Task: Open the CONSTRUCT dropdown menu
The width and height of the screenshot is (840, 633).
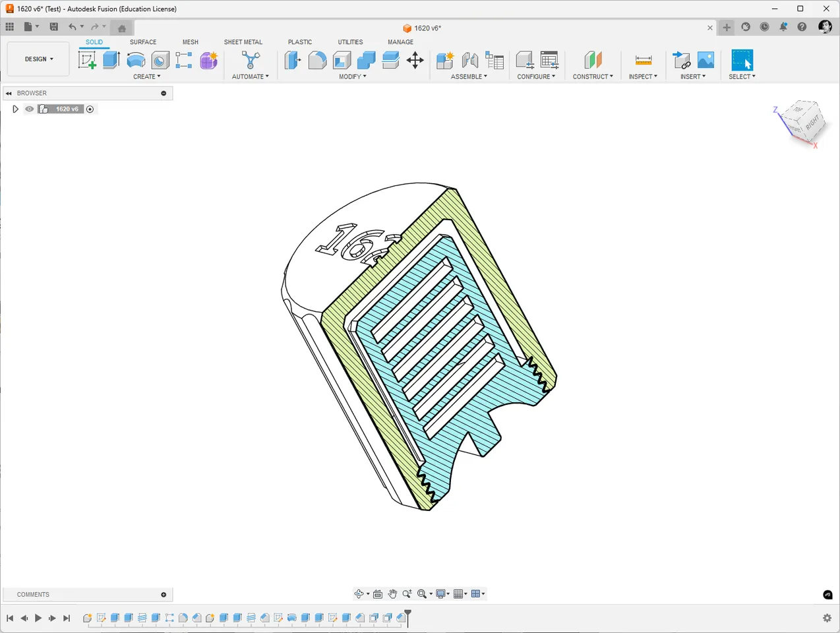Action: 593,76
